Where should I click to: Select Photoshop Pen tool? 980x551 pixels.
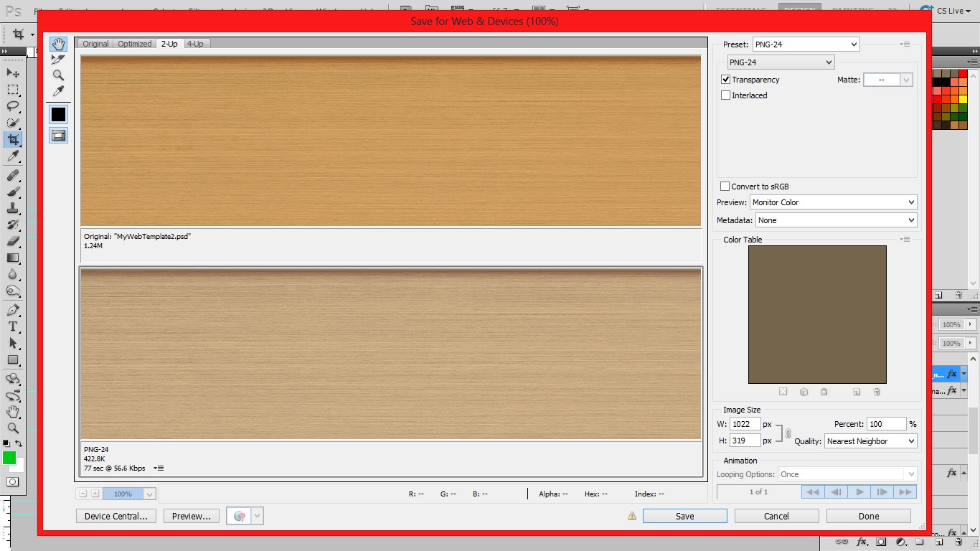(13, 310)
